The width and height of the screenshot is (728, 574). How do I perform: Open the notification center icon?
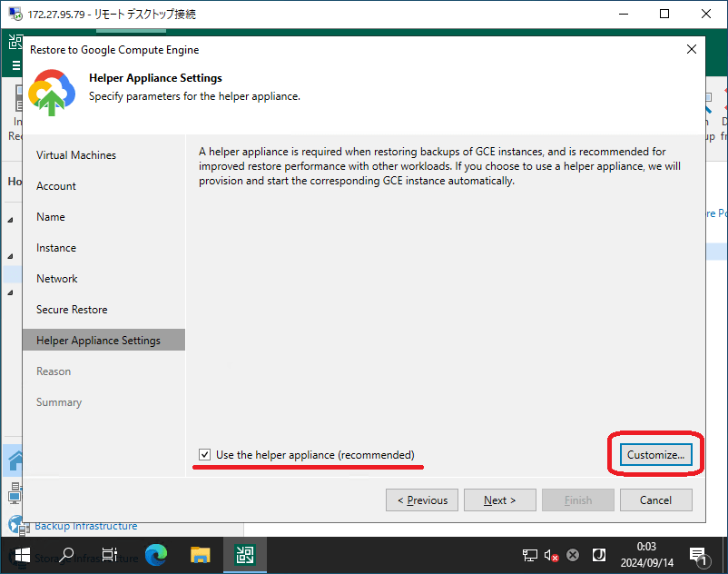[x=698, y=557]
